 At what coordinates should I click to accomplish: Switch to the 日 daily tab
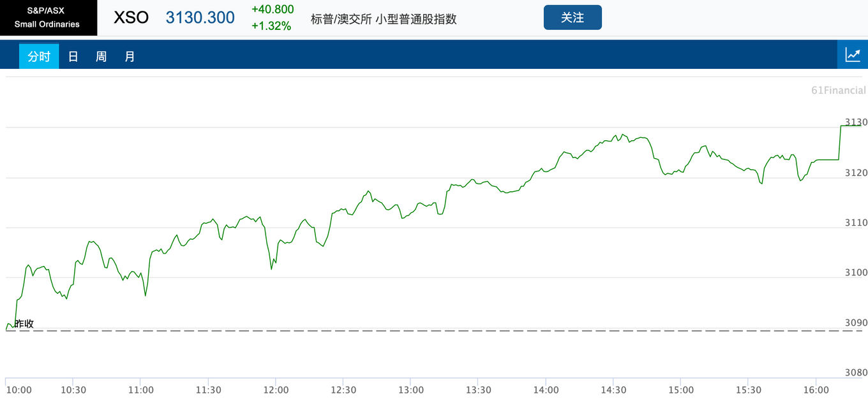point(73,56)
